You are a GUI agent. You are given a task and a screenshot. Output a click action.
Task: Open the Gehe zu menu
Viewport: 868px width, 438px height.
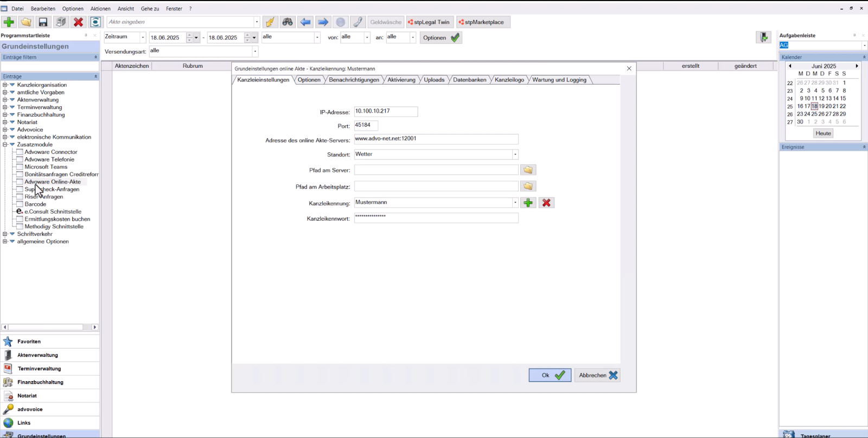[150, 9]
